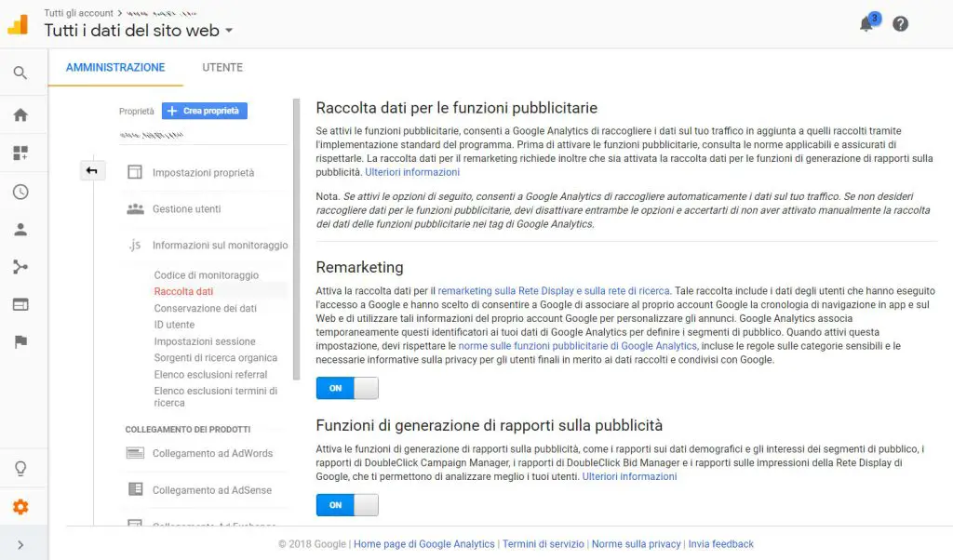Open Behavior window icon
The height and width of the screenshot is (560, 953).
click(20, 304)
